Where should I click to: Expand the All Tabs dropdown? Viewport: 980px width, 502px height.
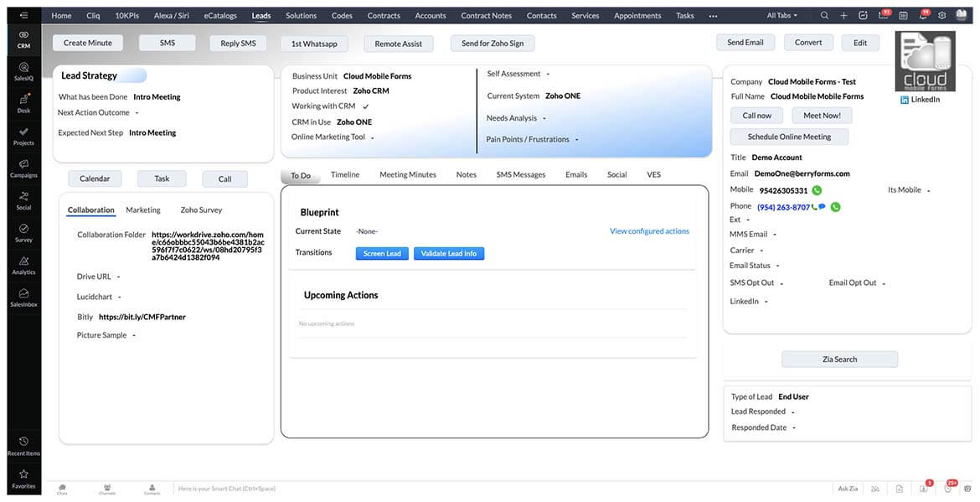tap(782, 15)
